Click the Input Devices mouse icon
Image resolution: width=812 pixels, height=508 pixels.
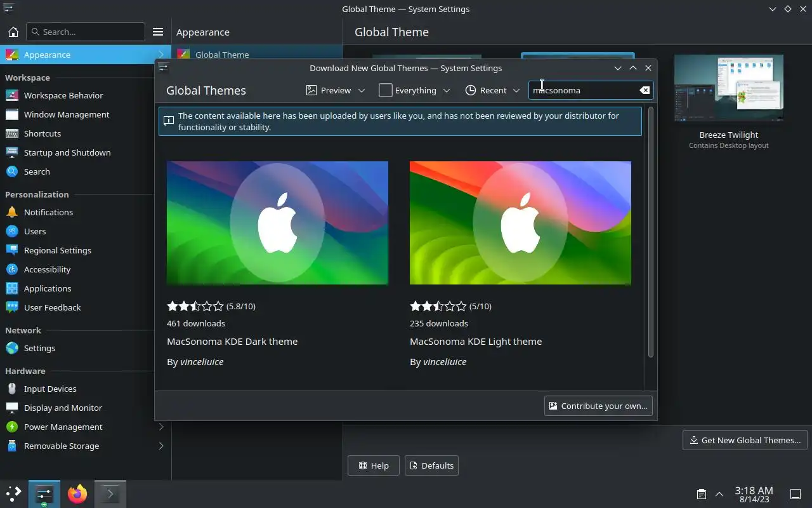(x=12, y=389)
